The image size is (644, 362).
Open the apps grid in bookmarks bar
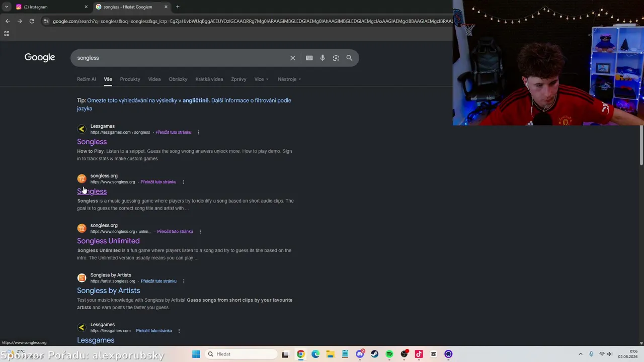pos(7,34)
